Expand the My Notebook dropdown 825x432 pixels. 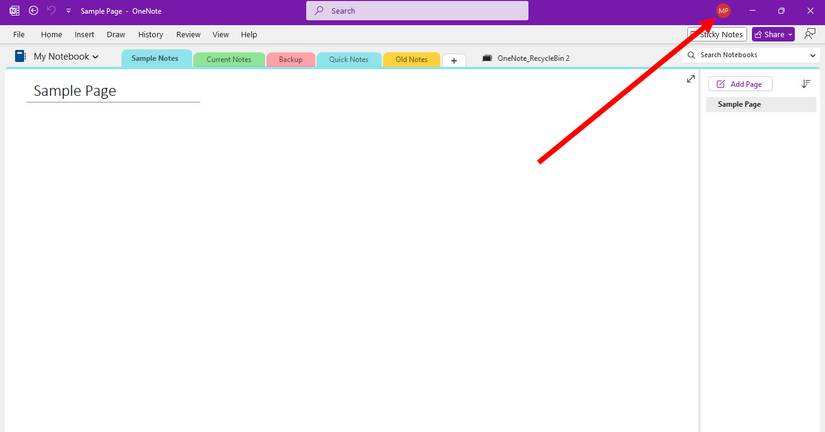pos(95,57)
